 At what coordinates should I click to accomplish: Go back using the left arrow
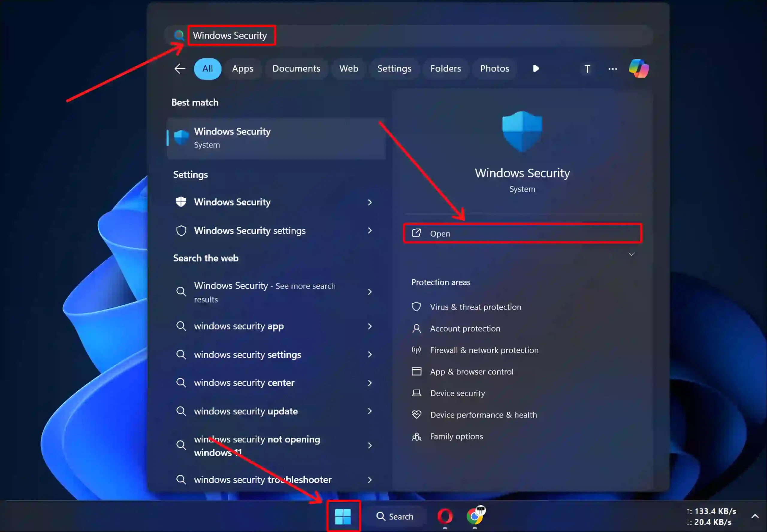(180, 69)
